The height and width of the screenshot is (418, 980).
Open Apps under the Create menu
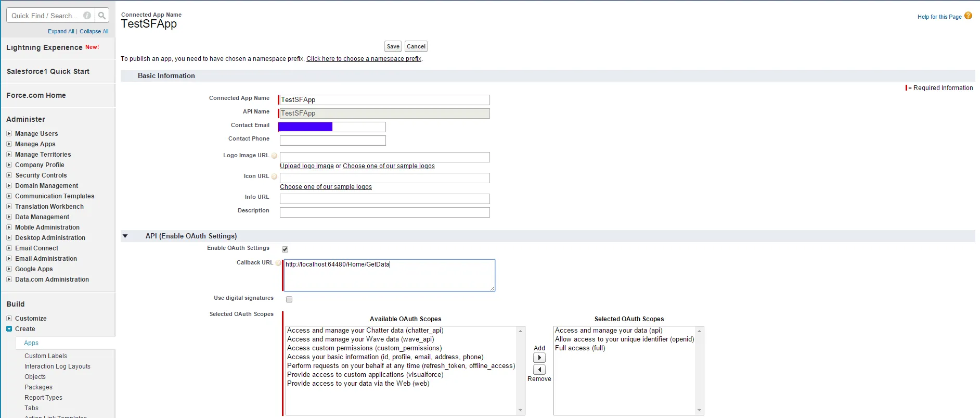click(31, 343)
